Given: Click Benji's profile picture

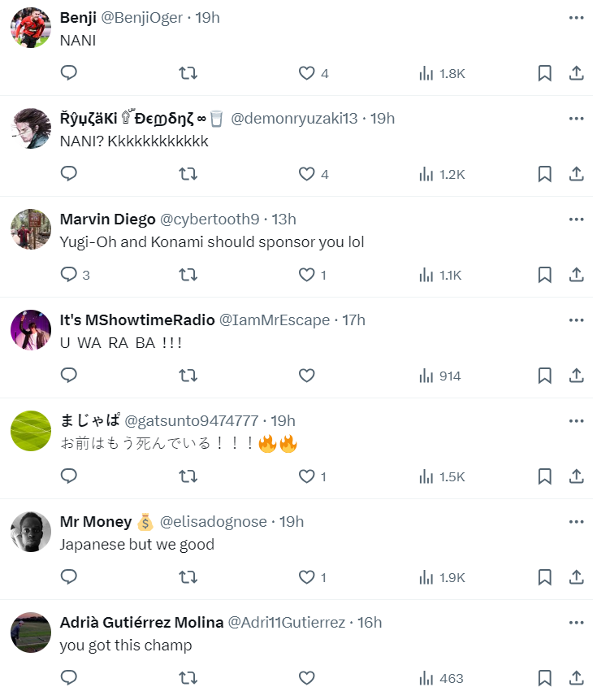Looking at the screenshot, I should [31, 28].
